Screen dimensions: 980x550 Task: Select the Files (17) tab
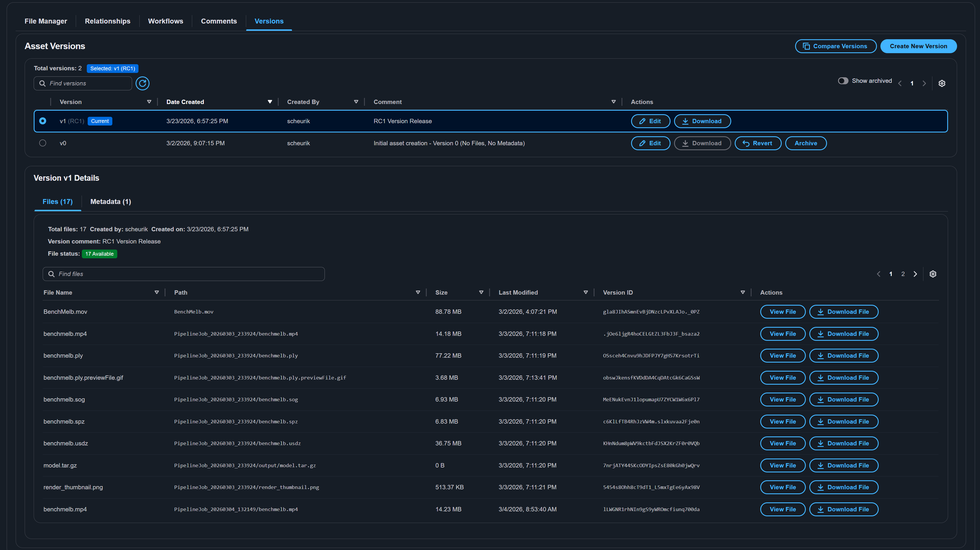pos(57,201)
